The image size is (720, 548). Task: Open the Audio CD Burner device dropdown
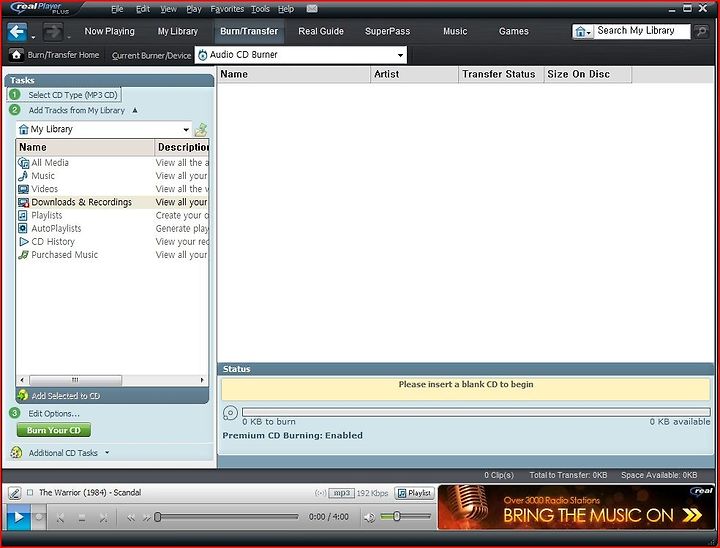pyautogui.click(x=400, y=55)
